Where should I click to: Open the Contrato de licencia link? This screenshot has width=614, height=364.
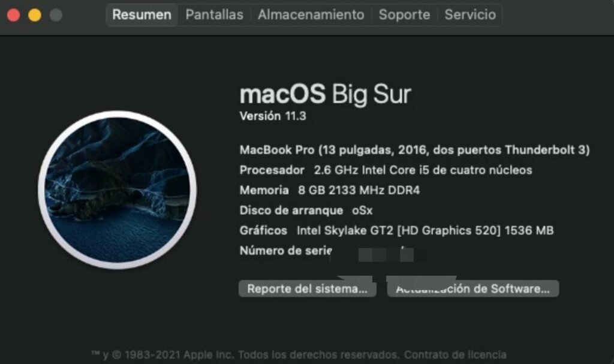[x=455, y=354]
